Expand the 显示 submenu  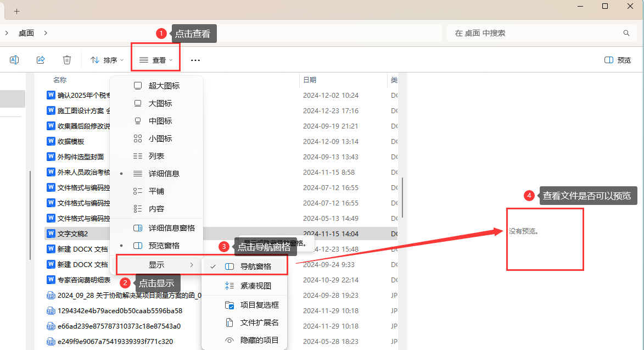157,265
